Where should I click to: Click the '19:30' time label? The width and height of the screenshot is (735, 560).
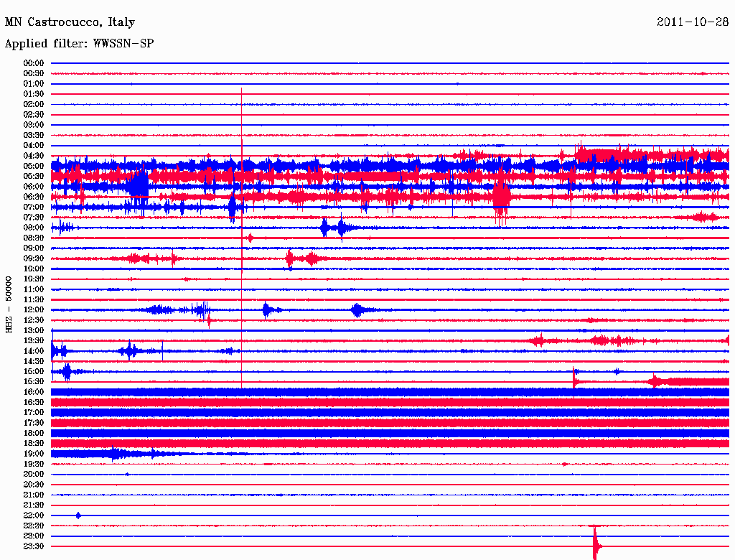[x=34, y=464]
